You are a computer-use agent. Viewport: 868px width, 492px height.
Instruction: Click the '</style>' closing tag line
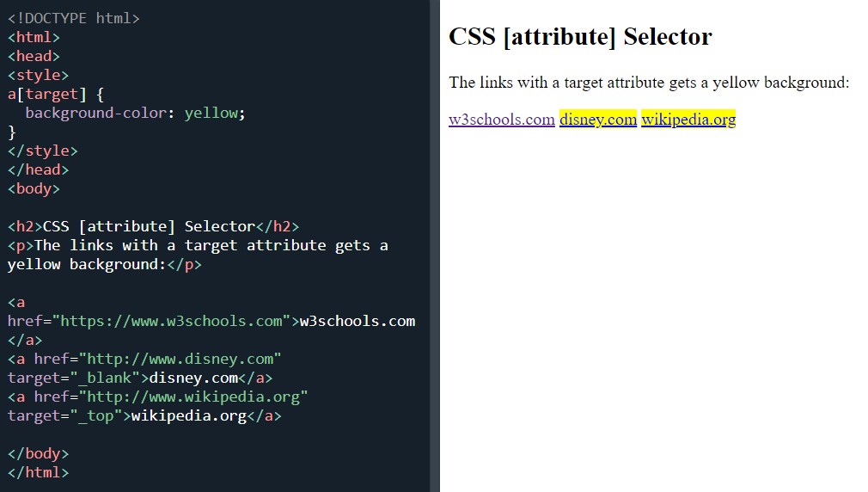click(x=43, y=151)
